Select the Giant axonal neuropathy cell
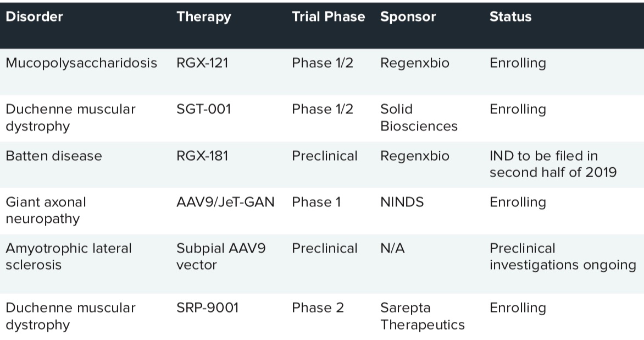The height and width of the screenshot is (340, 644). pyautogui.click(x=46, y=211)
